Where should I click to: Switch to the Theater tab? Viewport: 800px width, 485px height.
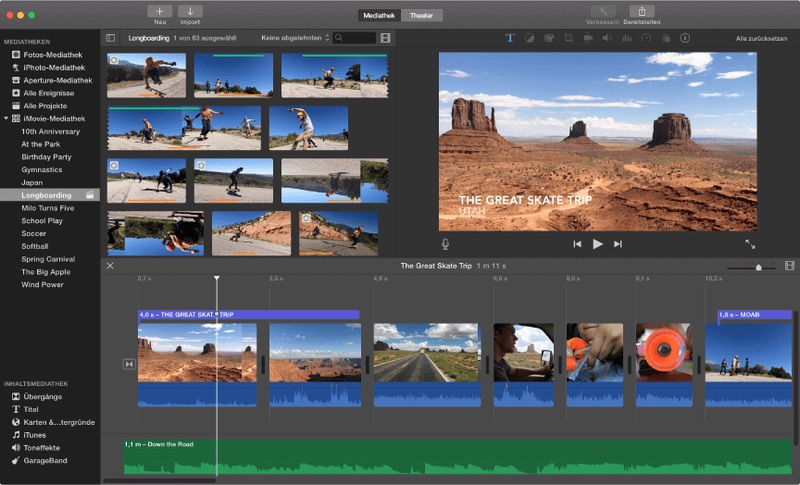(x=421, y=15)
